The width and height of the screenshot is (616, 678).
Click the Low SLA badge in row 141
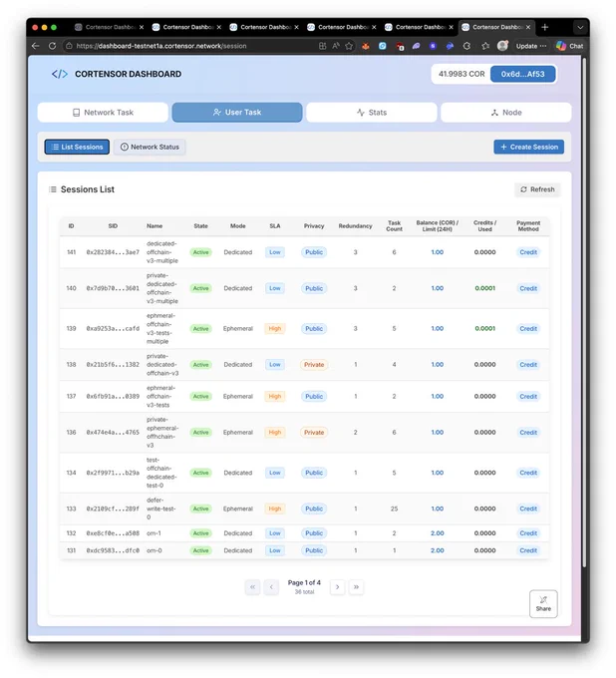(275, 252)
